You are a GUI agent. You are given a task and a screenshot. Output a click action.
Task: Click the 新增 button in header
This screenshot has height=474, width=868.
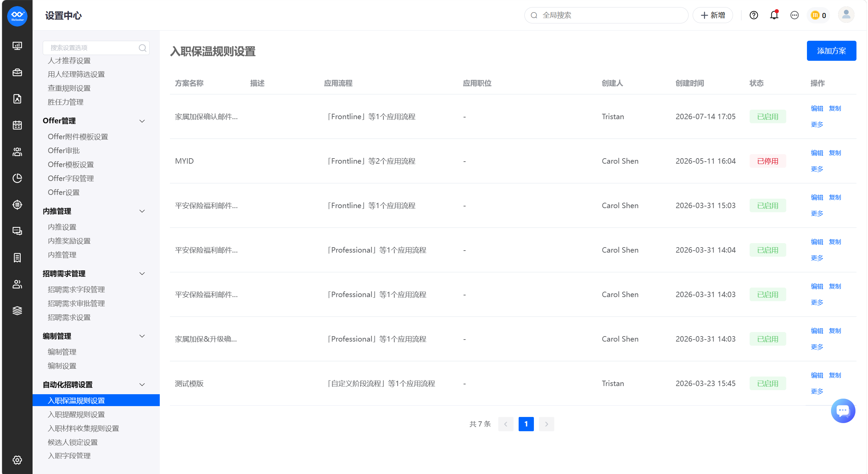(x=713, y=15)
